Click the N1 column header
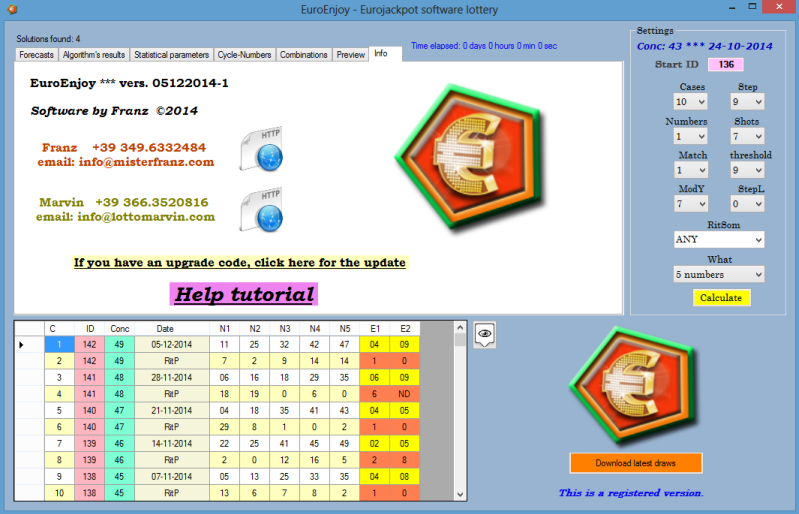799x514 pixels. 225,329
